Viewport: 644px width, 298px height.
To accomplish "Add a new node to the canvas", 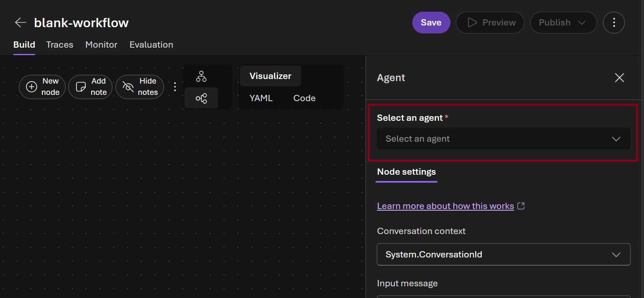I will pyautogui.click(x=42, y=87).
